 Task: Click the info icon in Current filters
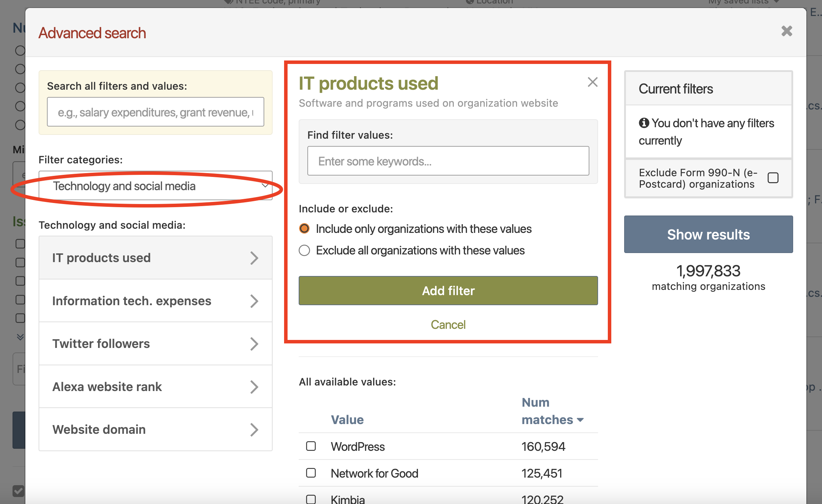[644, 123]
